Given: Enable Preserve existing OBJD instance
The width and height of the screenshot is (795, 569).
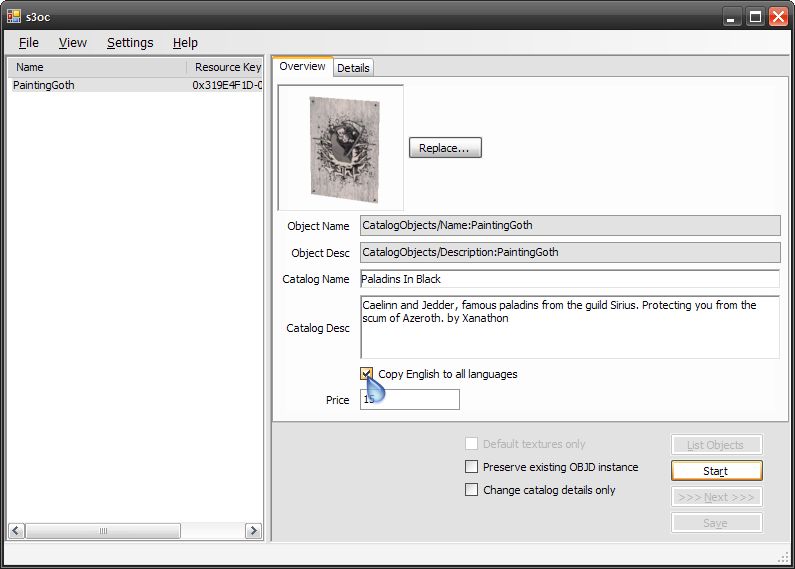Looking at the screenshot, I should coord(472,467).
